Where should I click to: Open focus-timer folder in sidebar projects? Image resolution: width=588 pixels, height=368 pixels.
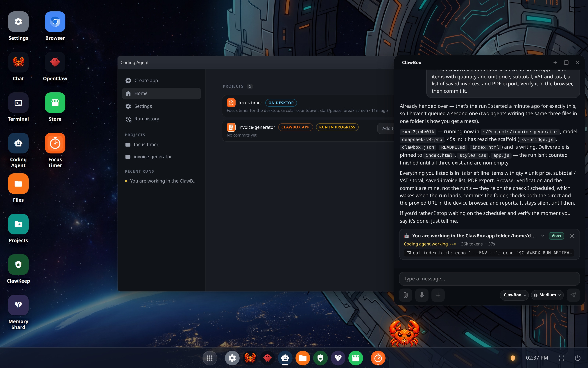162,145
